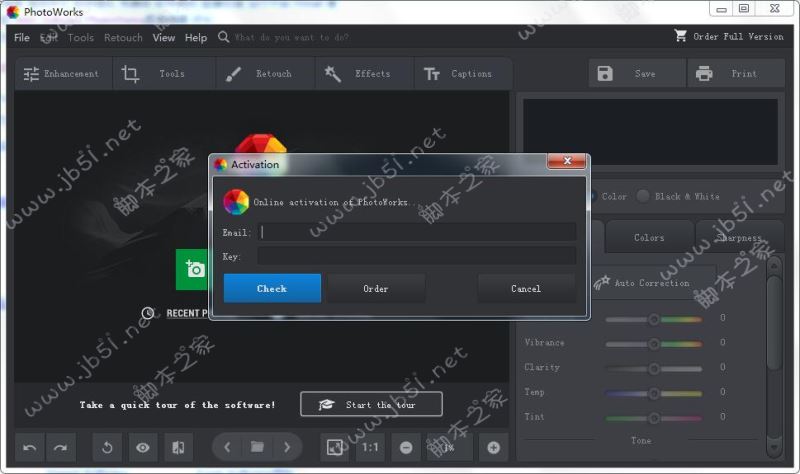Screen dimensions: 800x474
Task: Click the Redo arrow icon
Action: [x=61, y=447]
